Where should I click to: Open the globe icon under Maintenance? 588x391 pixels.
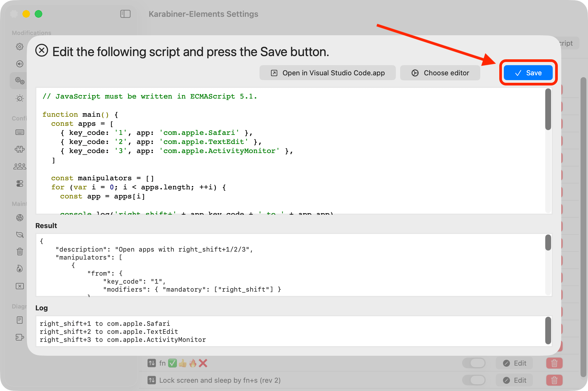20,218
